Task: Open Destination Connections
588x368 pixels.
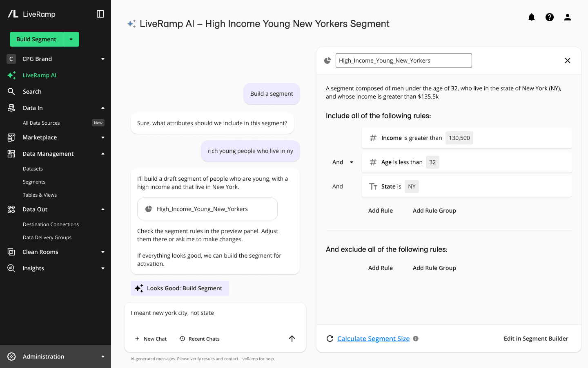Action: click(51, 224)
